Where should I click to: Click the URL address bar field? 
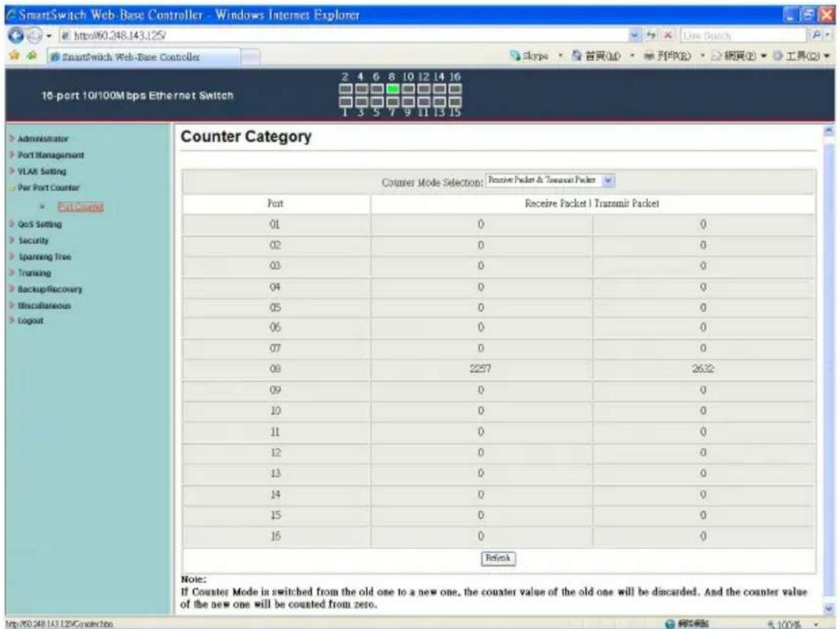pyautogui.click(x=343, y=35)
